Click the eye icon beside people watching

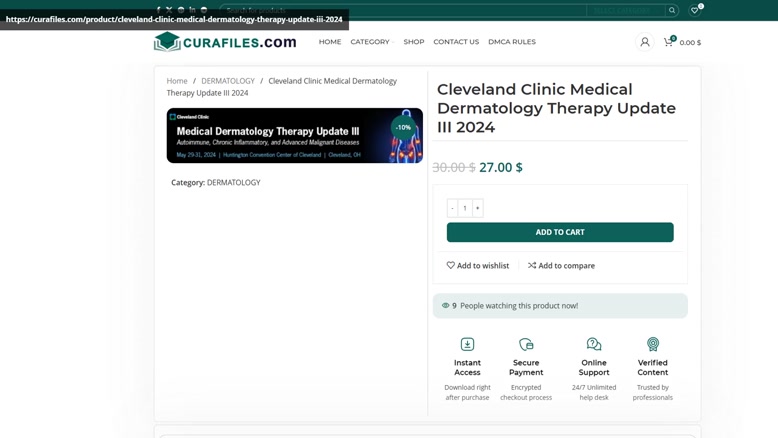point(446,306)
